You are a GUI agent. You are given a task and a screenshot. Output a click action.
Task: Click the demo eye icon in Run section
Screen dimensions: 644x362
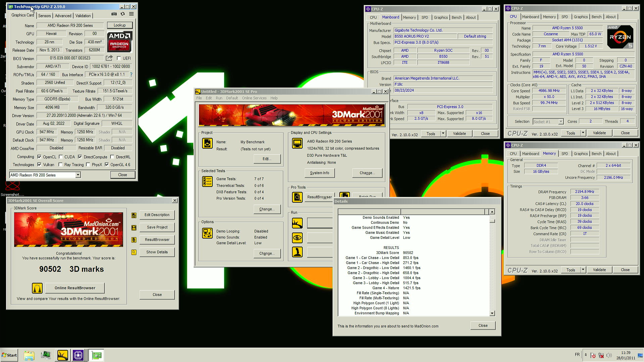pos(297,238)
